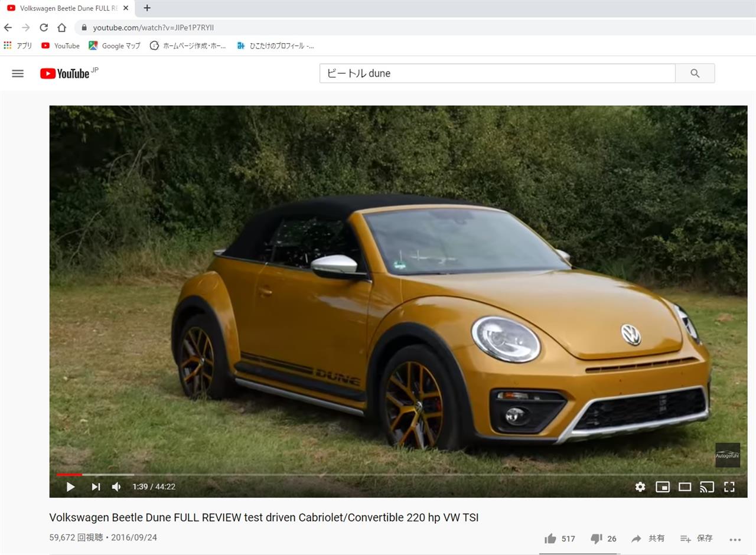756x555 pixels.
Task: Open the player settings gear
Action: 640,487
